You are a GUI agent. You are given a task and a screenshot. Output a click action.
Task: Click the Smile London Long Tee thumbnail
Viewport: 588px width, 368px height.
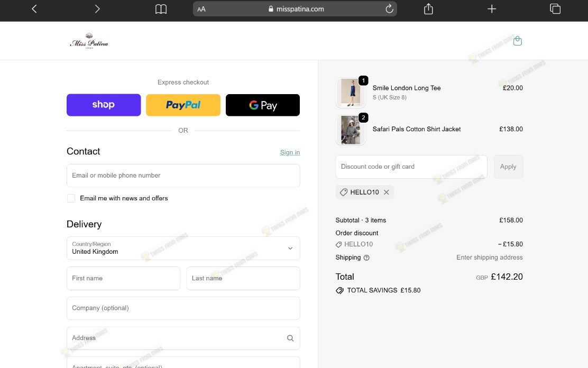point(351,93)
